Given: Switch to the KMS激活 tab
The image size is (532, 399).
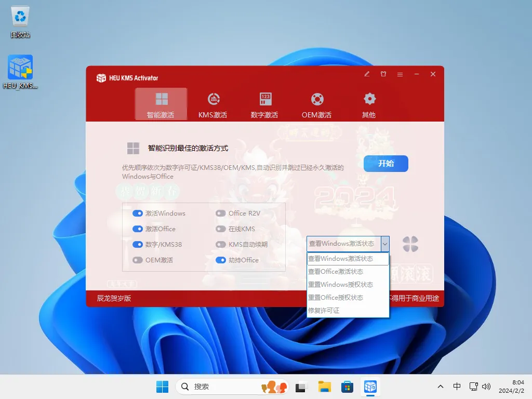Looking at the screenshot, I should click(213, 104).
